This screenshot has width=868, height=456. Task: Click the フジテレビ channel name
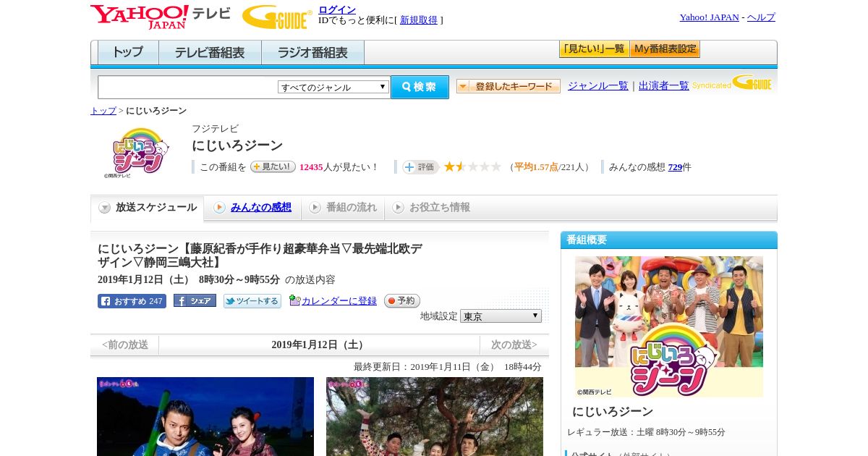[215, 129]
